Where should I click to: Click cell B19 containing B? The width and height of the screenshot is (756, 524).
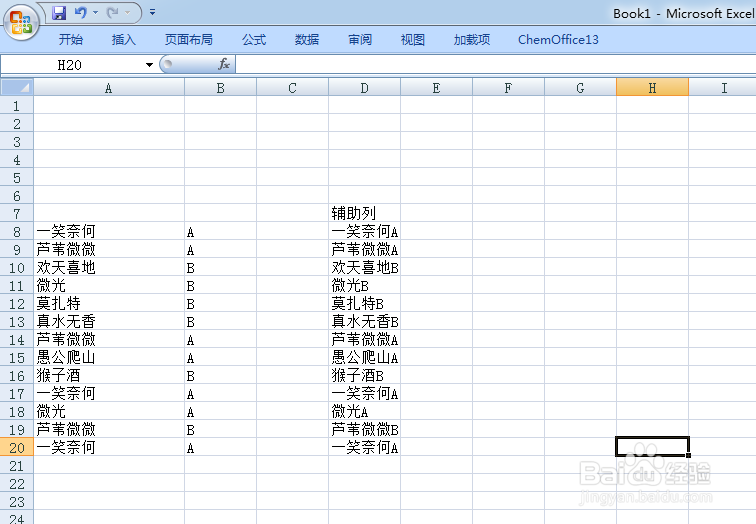(220, 430)
